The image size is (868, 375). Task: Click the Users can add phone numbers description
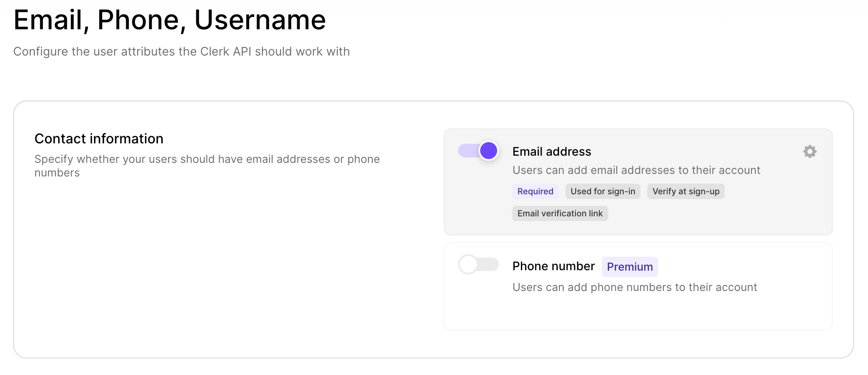click(x=634, y=287)
